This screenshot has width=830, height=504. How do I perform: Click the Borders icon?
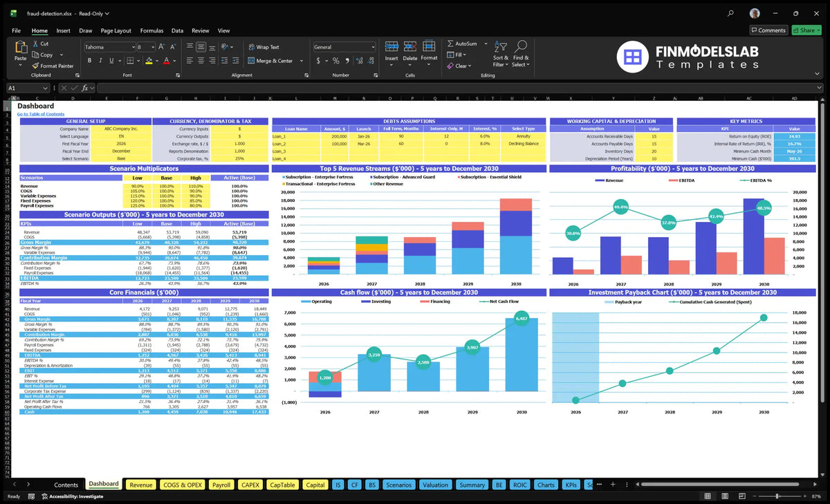(x=129, y=61)
